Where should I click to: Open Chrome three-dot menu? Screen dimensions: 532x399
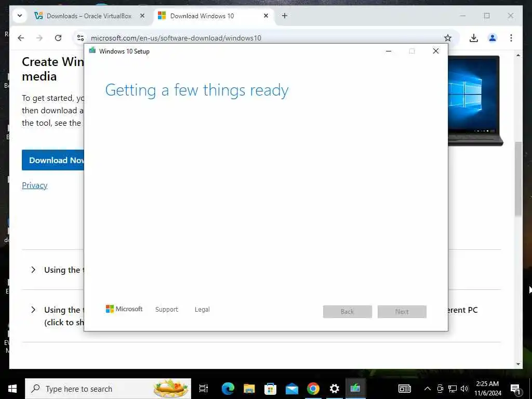(x=511, y=38)
